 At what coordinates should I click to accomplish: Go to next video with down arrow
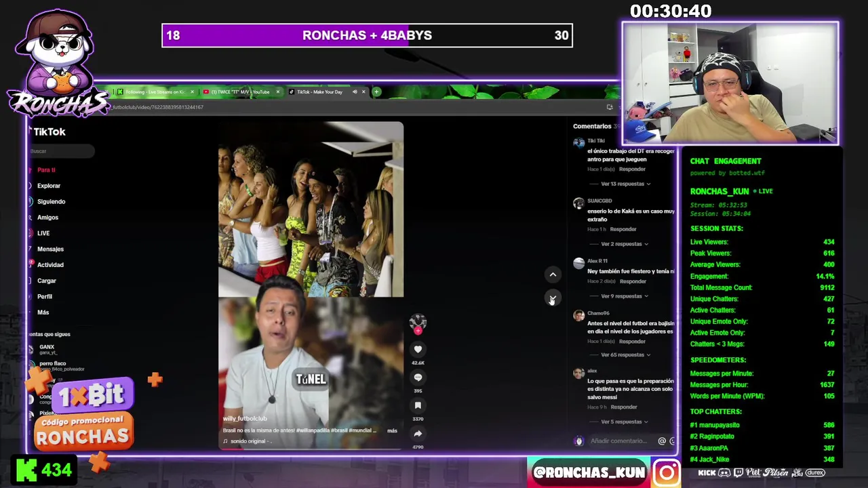pos(553,298)
